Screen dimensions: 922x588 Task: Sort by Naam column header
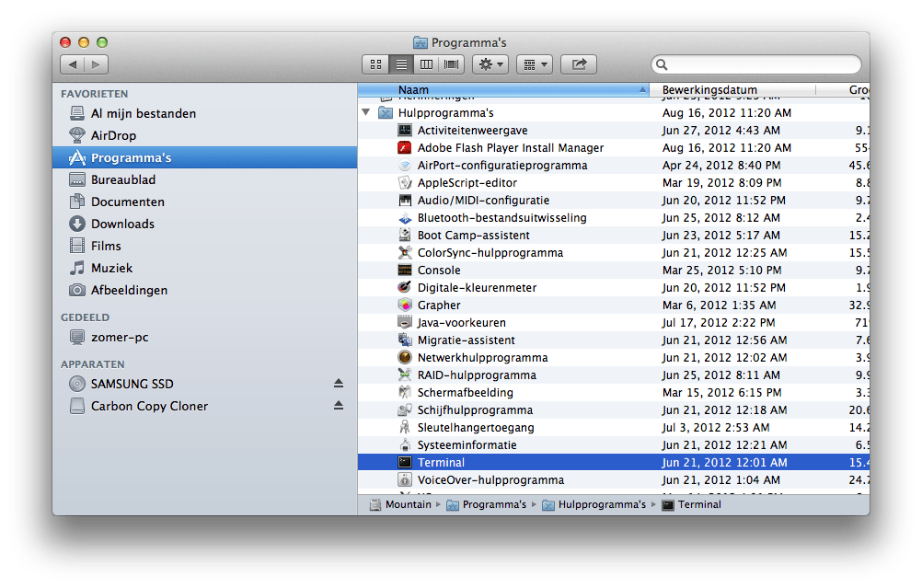(x=501, y=90)
